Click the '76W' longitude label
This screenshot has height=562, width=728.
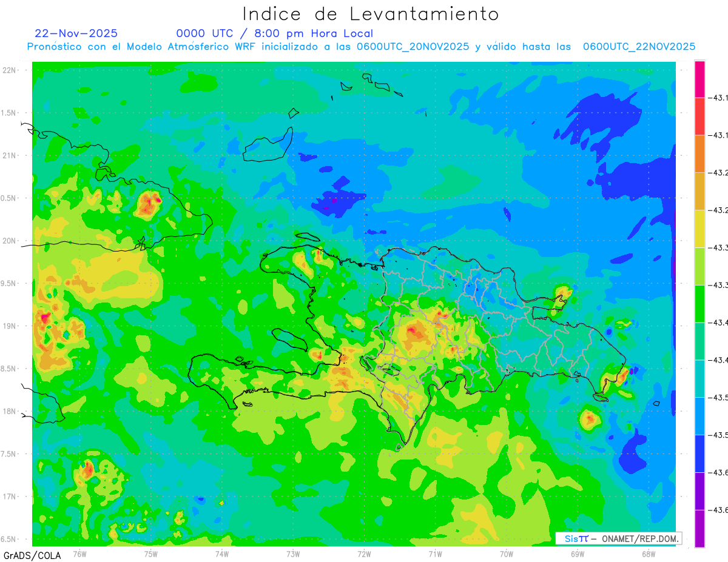tap(79, 554)
